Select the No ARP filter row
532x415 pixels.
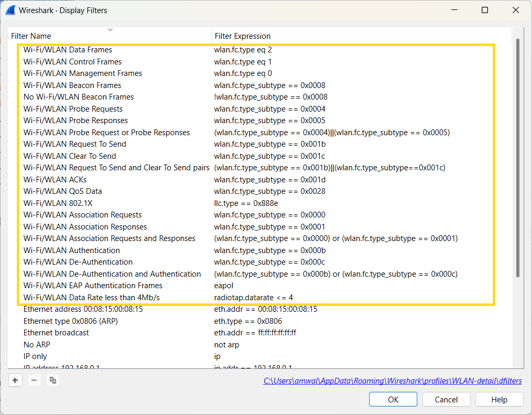pos(37,345)
